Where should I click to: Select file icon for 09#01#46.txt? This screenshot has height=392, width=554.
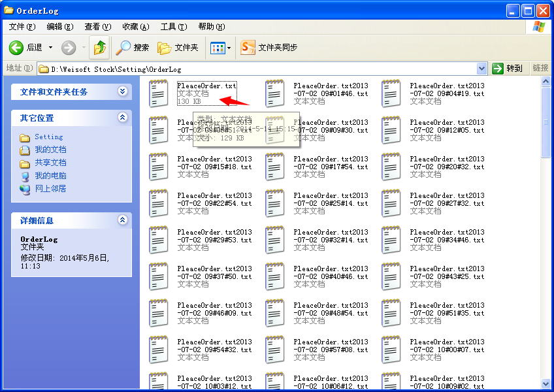coord(274,93)
